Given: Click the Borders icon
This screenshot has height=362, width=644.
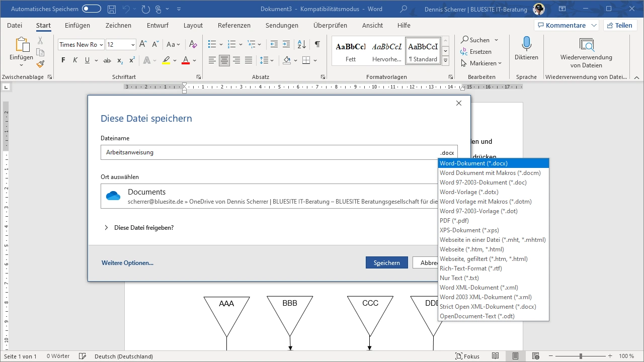Looking at the screenshot, I should tap(306, 60).
